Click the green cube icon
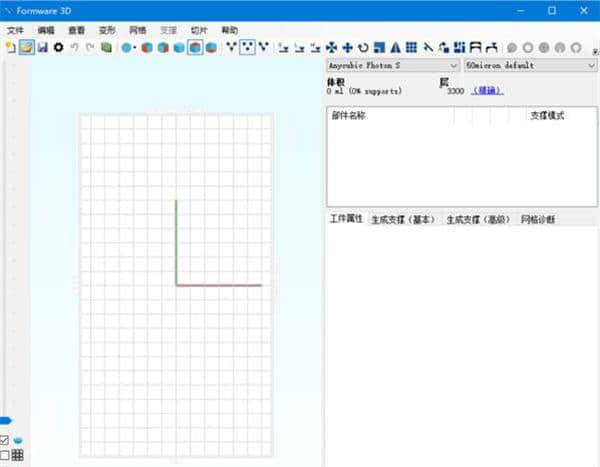 click(106, 47)
